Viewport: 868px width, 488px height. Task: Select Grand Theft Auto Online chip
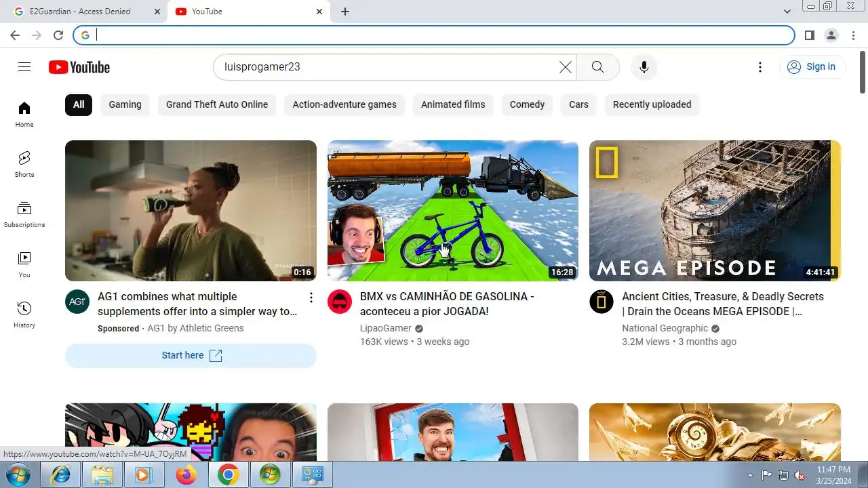(217, 104)
